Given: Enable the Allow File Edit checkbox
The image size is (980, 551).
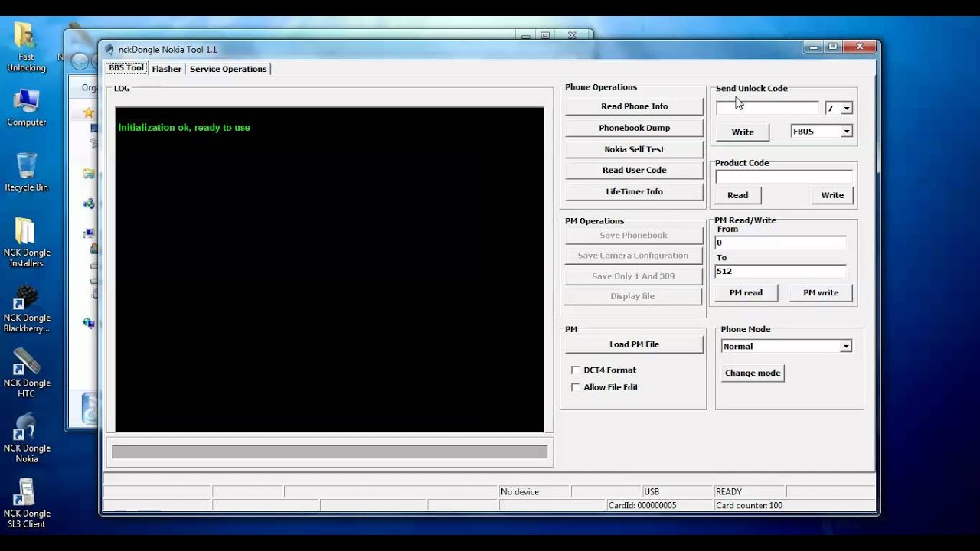Looking at the screenshot, I should click(x=575, y=387).
